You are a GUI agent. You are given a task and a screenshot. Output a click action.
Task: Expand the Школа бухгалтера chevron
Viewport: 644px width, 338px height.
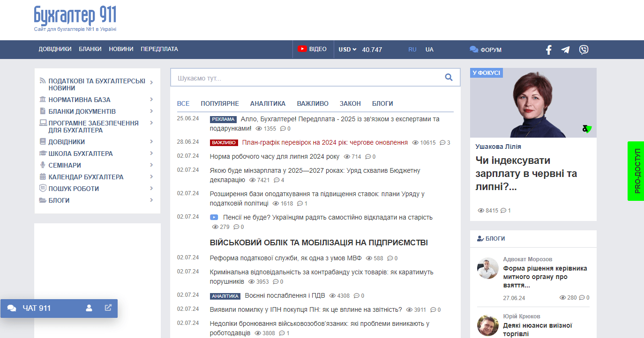coord(151,153)
